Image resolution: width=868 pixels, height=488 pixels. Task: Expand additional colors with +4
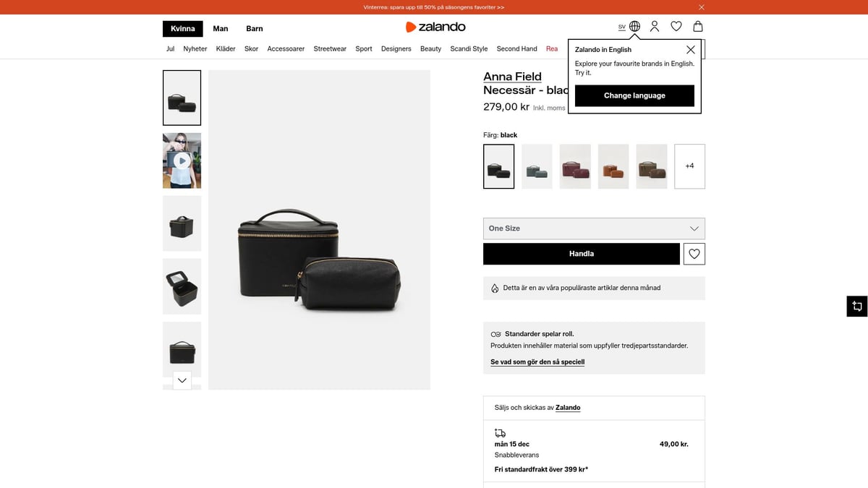click(689, 166)
